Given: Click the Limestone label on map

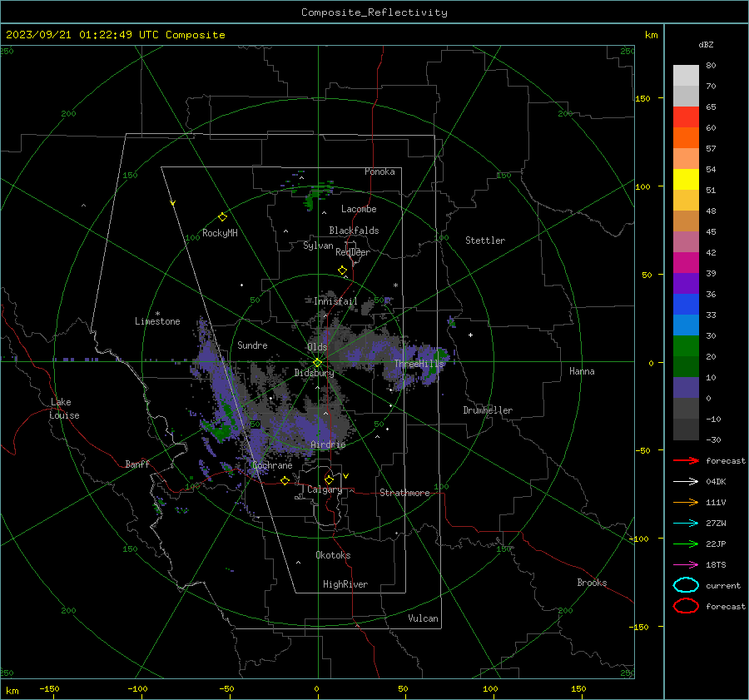Looking at the screenshot, I should click(x=157, y=321).
